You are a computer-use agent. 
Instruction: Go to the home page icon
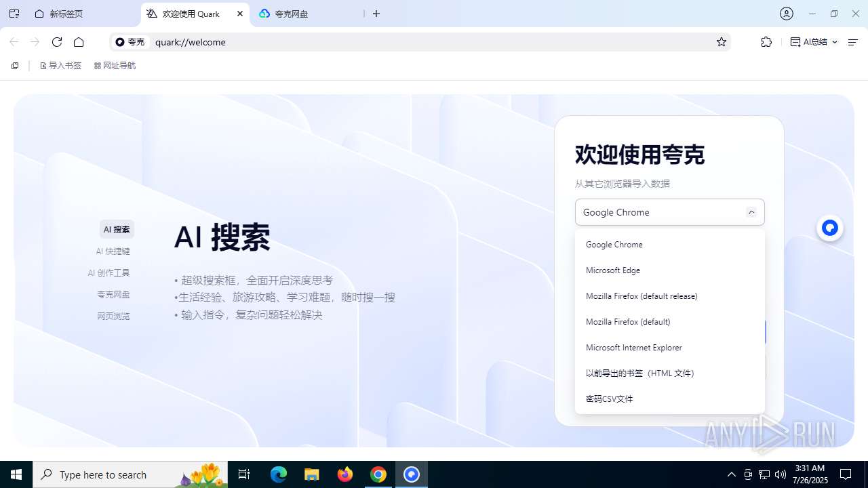(x=79, y=42)
